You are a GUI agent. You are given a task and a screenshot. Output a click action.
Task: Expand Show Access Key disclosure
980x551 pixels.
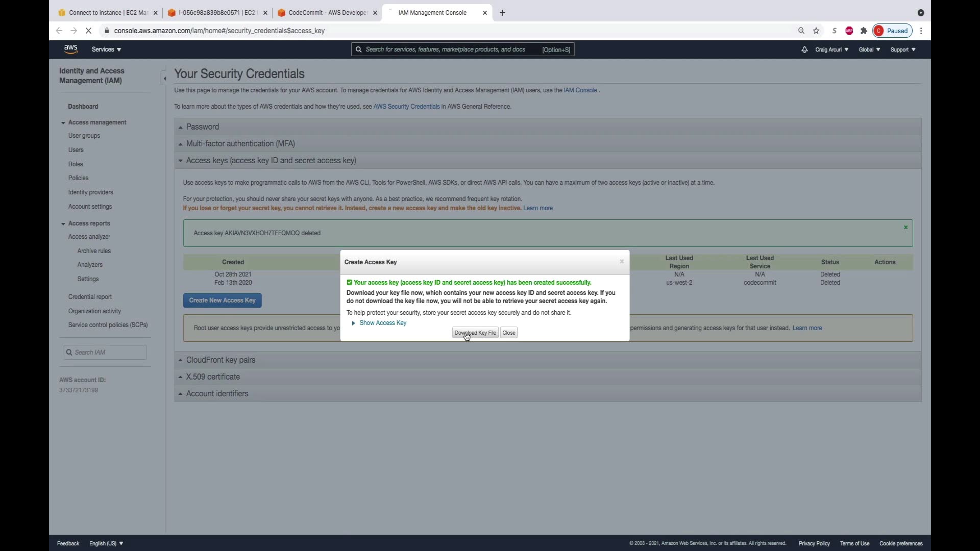coord(382,323)
